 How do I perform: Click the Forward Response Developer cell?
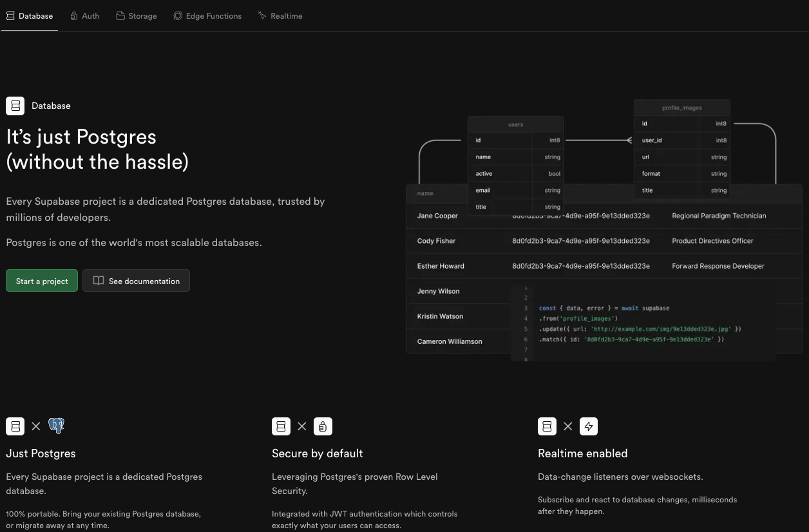pos(718,266)
